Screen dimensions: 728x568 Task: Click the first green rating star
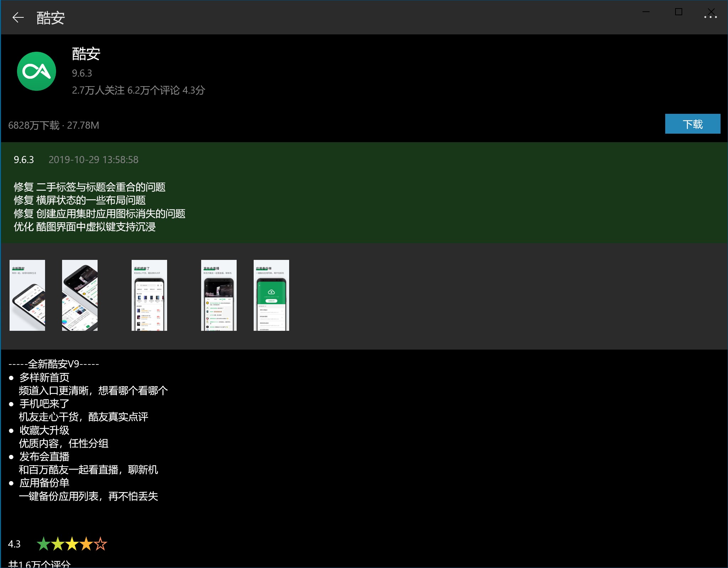(x=44, y=544)
